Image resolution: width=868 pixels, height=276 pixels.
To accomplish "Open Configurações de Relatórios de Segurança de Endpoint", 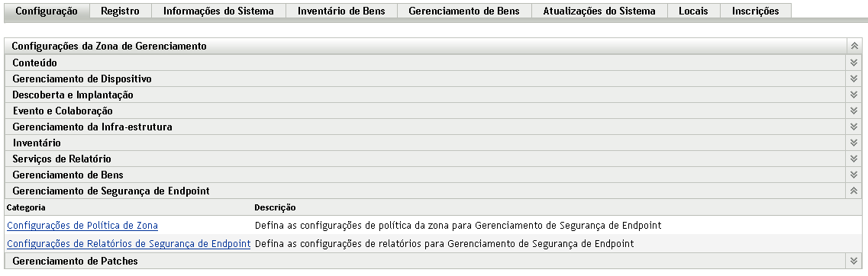I will click(129, 243).
